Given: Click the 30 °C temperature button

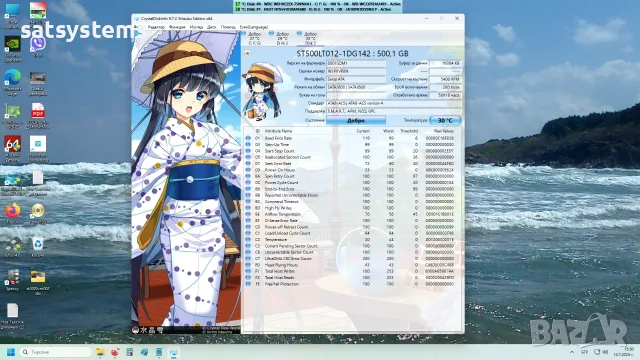Looking at the screenshot, I should (x=445, y=120).
